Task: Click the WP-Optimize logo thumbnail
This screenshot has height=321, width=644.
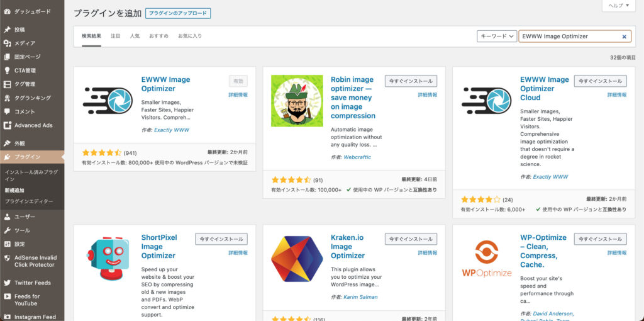Action: [487, 259]
